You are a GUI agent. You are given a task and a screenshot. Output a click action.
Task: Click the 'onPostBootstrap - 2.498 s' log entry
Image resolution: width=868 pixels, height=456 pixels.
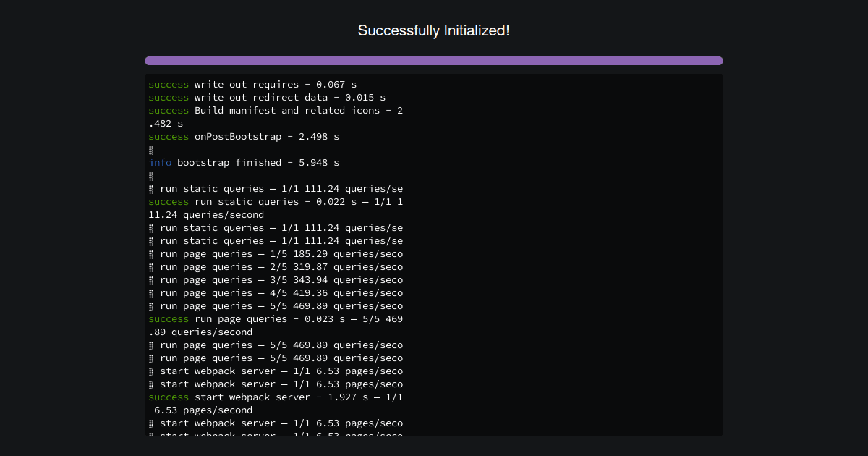[x=243, y=136]
